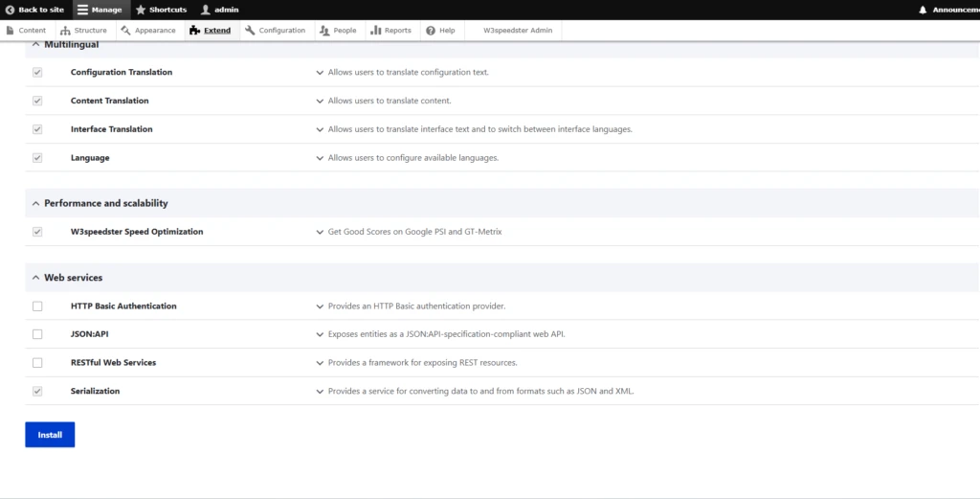Screen dimensions: 980x499
Task: Open the admin user account menu
Action: click(219, 10)
